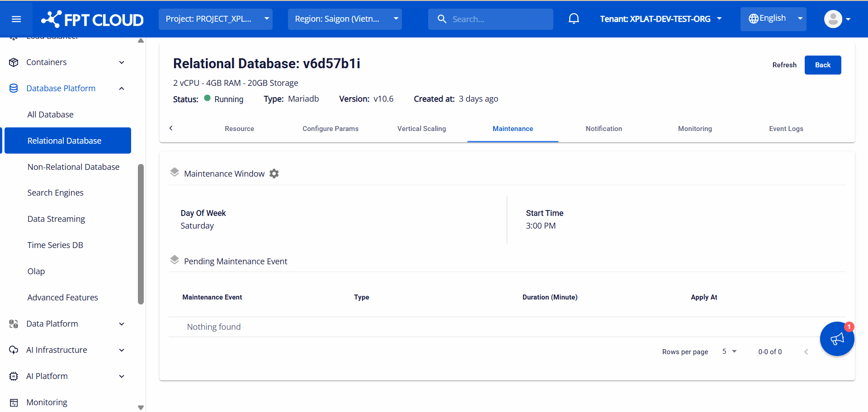Screen dimensions: 868x412
Task: Open the Region Saigon dropdown
Action: 344,19
